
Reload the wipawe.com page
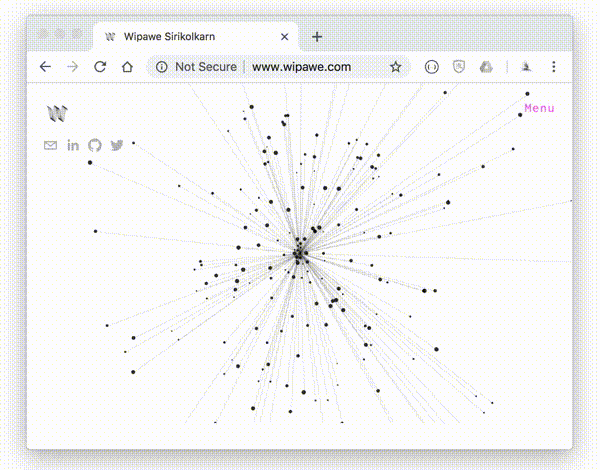[100, 67]
